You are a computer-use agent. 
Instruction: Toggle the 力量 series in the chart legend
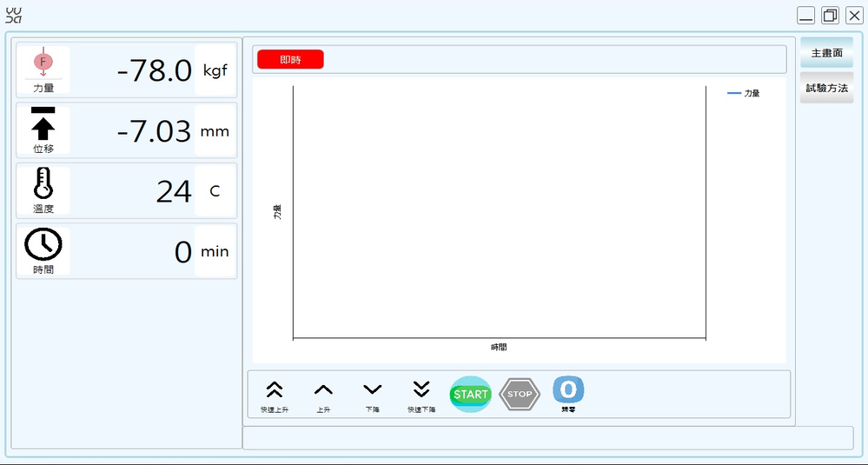pyautogui.click(x=744, y=93)
